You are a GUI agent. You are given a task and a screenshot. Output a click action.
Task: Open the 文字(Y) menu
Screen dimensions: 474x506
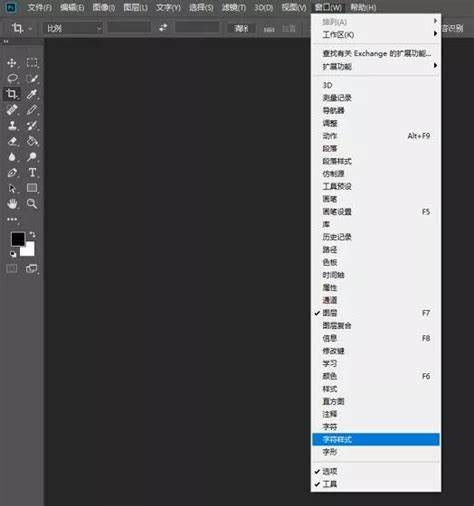pos(168,7)
